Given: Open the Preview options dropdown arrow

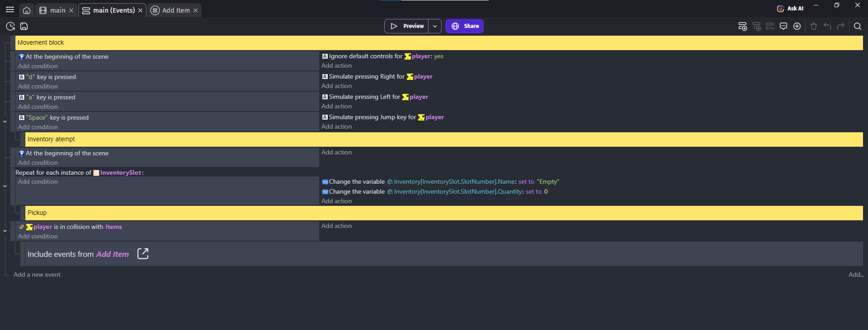Looking at the screenshot, I should 435,26.
